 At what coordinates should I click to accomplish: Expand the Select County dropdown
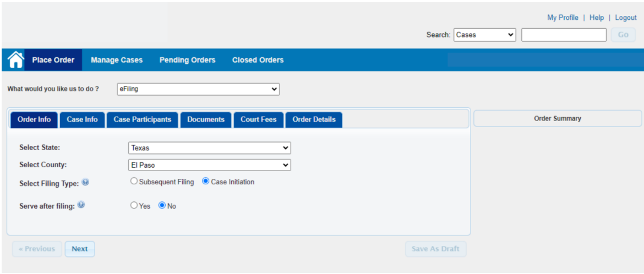coord(209,165)
